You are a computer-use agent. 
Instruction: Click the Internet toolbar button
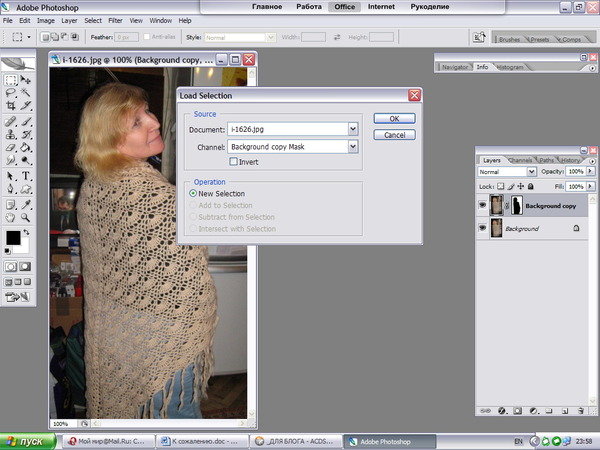[381, 7]
